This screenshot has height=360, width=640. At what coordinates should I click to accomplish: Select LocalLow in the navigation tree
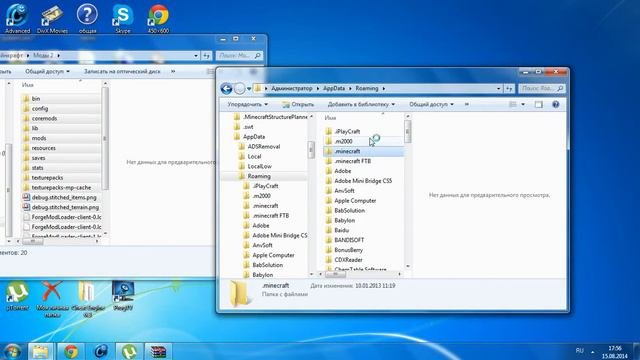[259, 166]
